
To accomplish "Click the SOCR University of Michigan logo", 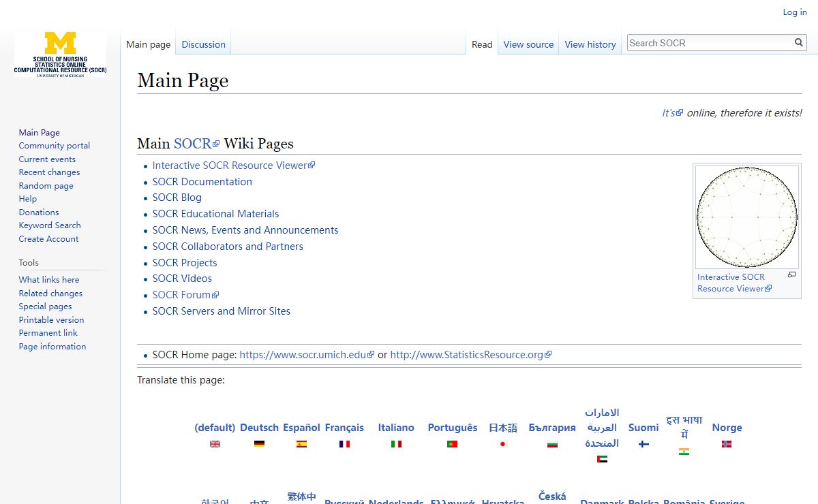I will click(60, 54).
